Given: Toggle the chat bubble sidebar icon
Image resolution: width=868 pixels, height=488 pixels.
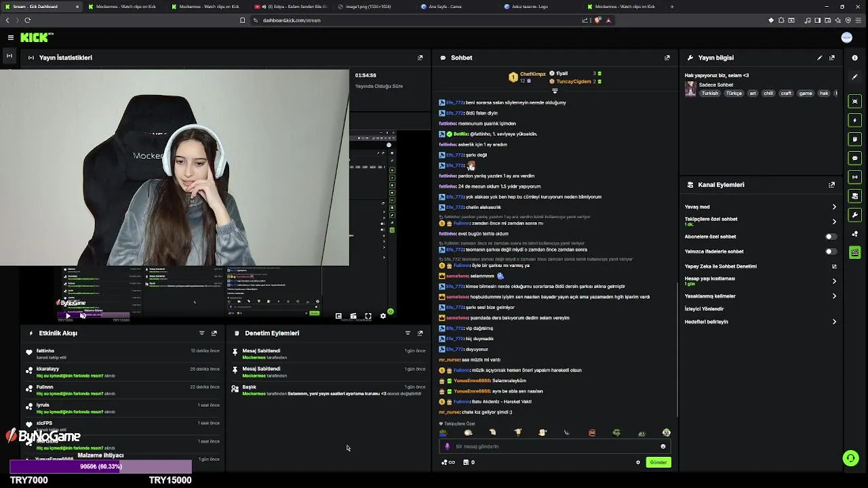Looking at the screenshot, I should 855,158.
